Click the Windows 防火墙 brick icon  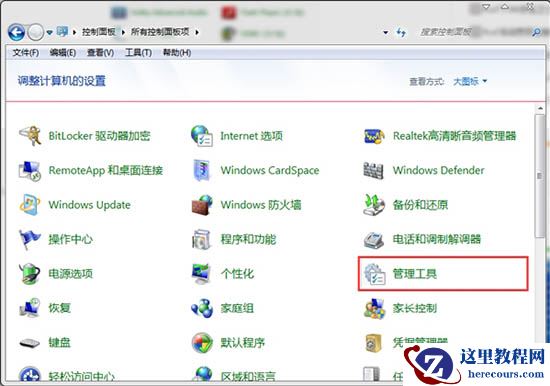tap(202, 205)
